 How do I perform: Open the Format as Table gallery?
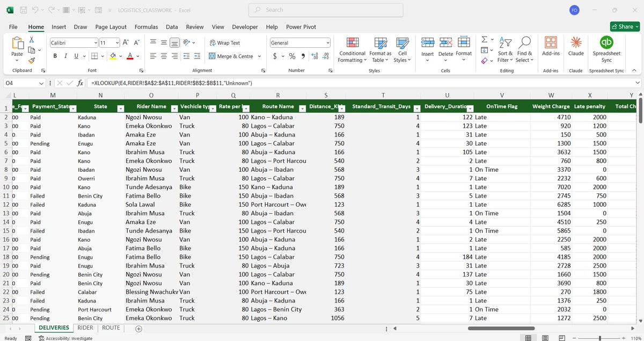pos(380,50)
